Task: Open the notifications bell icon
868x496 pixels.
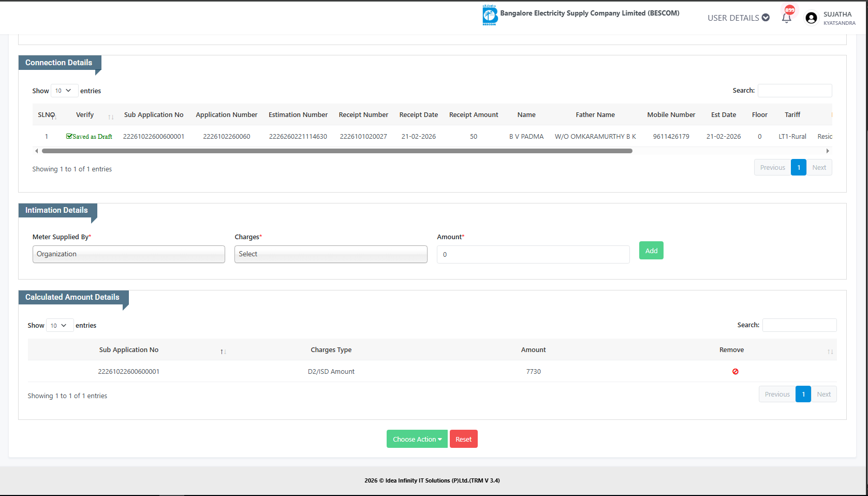Action: 786,18
